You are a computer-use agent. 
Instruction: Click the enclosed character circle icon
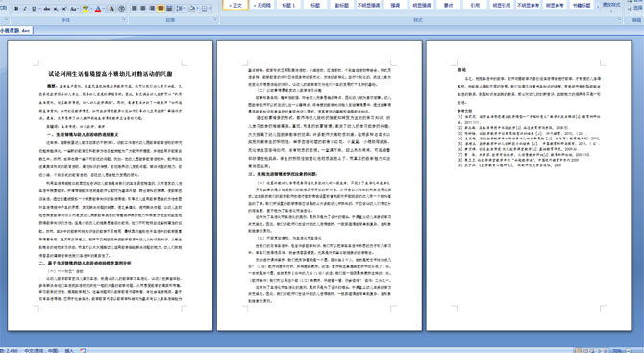point(121,9)
